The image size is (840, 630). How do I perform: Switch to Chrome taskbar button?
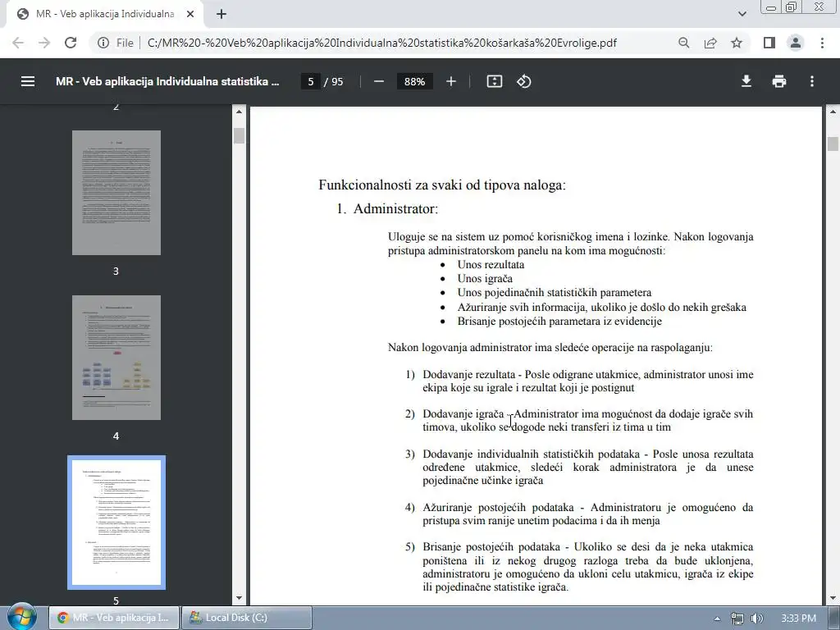114,618
